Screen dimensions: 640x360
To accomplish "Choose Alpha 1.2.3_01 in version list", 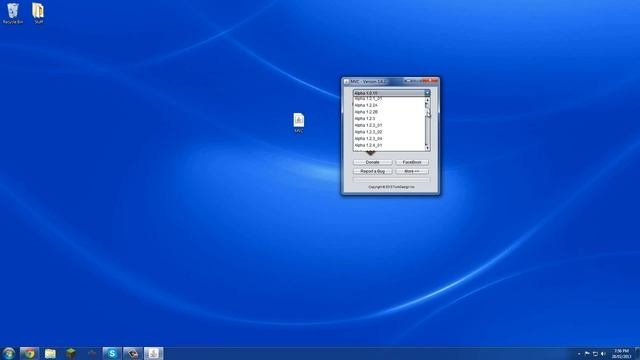I will click(389, 125).
